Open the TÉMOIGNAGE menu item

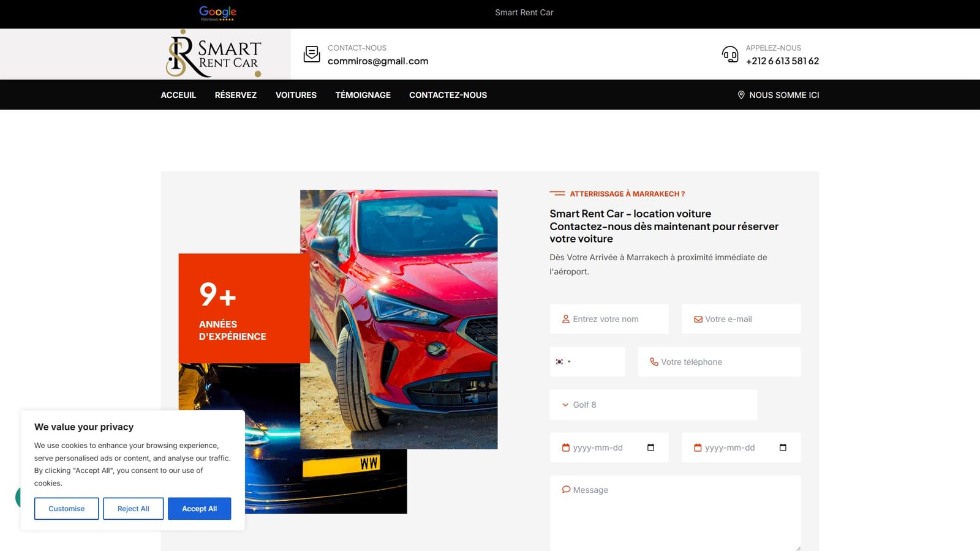(x=363, y=95)
